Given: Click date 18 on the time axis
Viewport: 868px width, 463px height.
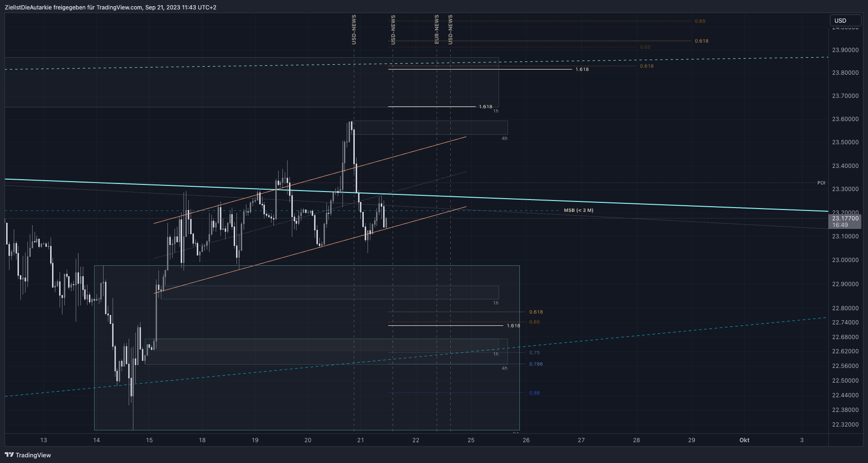Looking at the screenshot, I should click(x=202, y=440).
